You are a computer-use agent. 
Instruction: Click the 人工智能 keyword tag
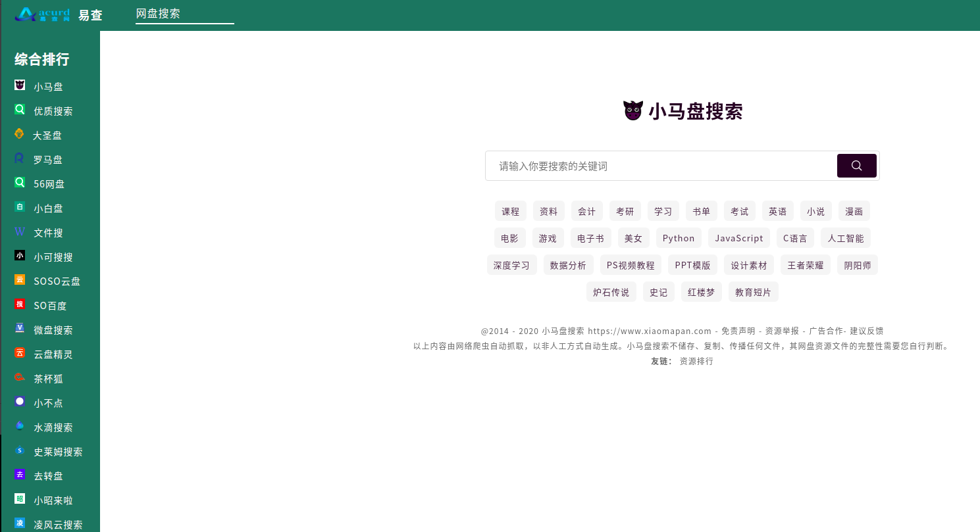pyautogui.click(x=846, y=238)
